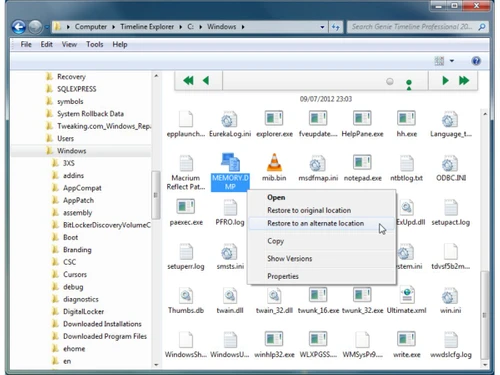
Task: Open the Help menu
Action: pos(120,44)
